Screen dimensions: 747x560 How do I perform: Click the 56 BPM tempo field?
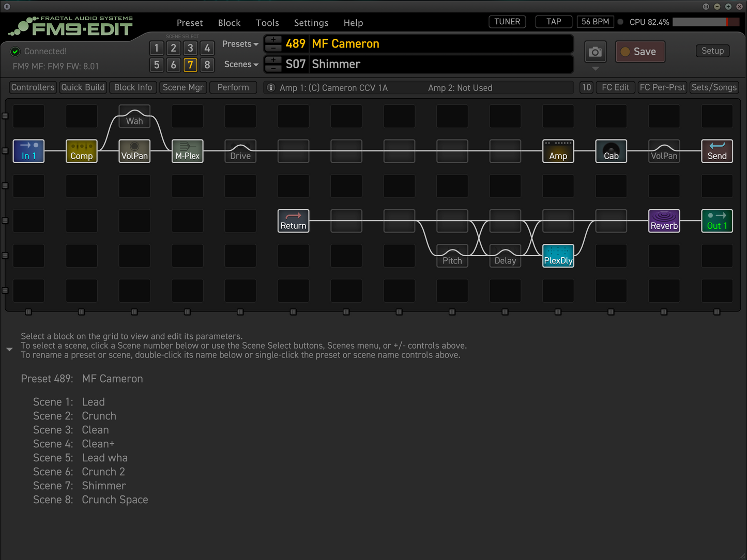pos(596,22)
